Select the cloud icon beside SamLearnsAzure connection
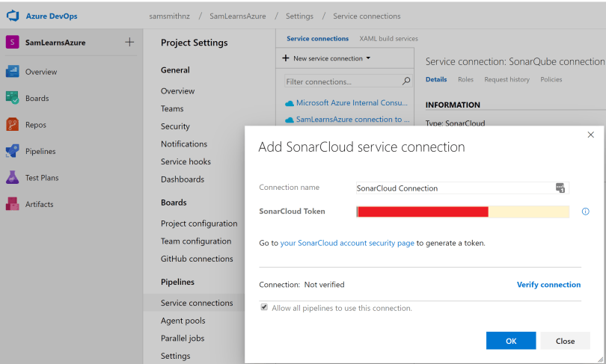Viewport: 606px width, 364px height. [x=289, y=120]
